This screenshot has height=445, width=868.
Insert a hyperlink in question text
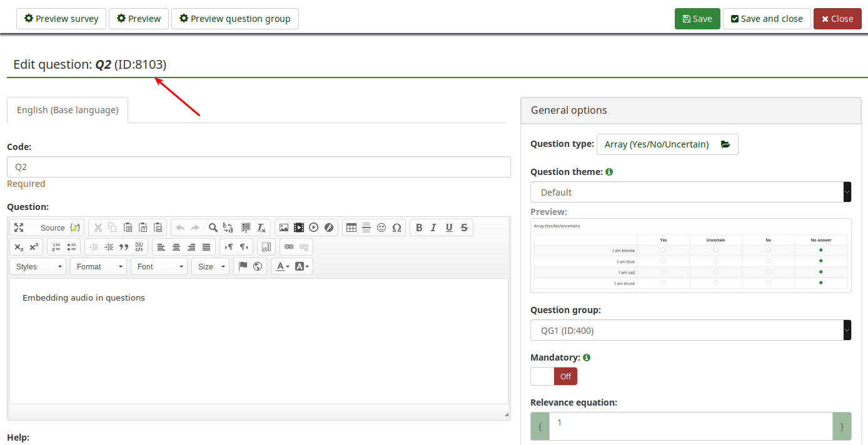click(289, 247)
